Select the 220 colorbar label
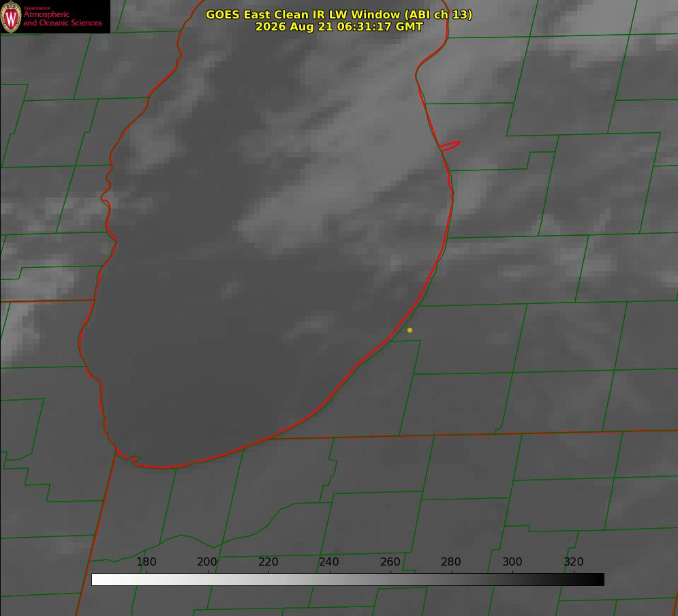 pyautogui.click(x=268, y=561)
